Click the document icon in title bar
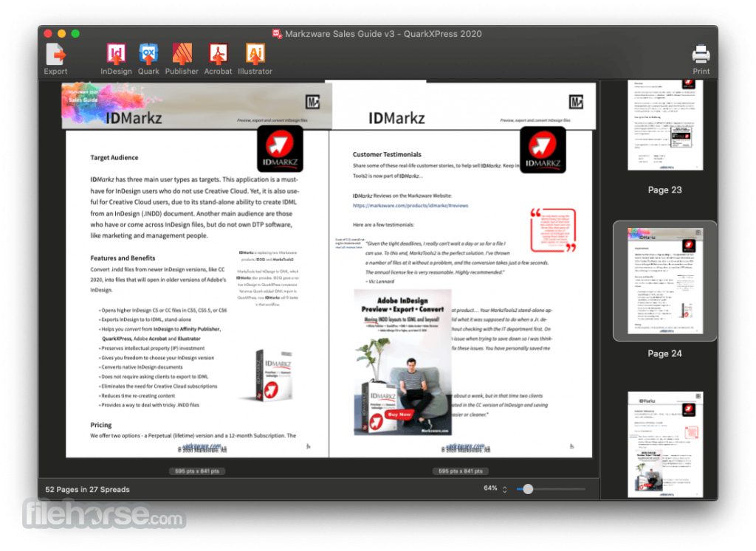 [x=277, y=34]
